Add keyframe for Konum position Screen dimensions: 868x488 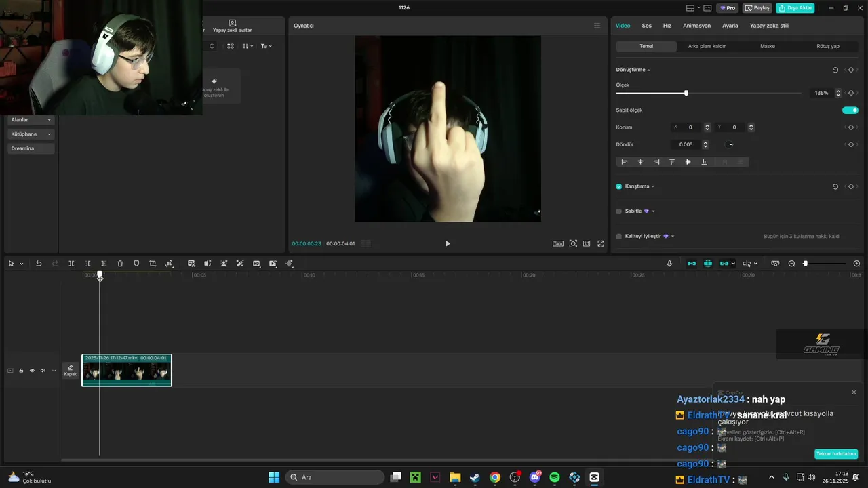[851, 127]
